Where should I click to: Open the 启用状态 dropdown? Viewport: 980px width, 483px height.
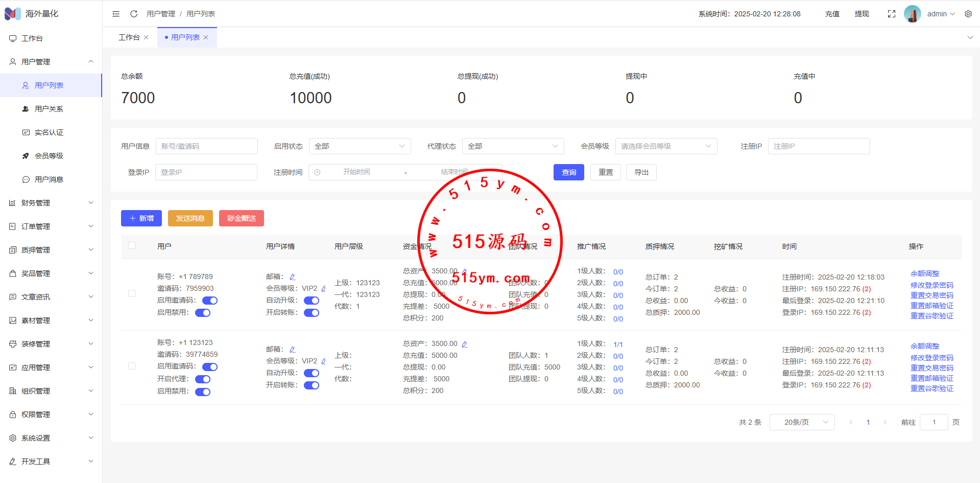360,146
